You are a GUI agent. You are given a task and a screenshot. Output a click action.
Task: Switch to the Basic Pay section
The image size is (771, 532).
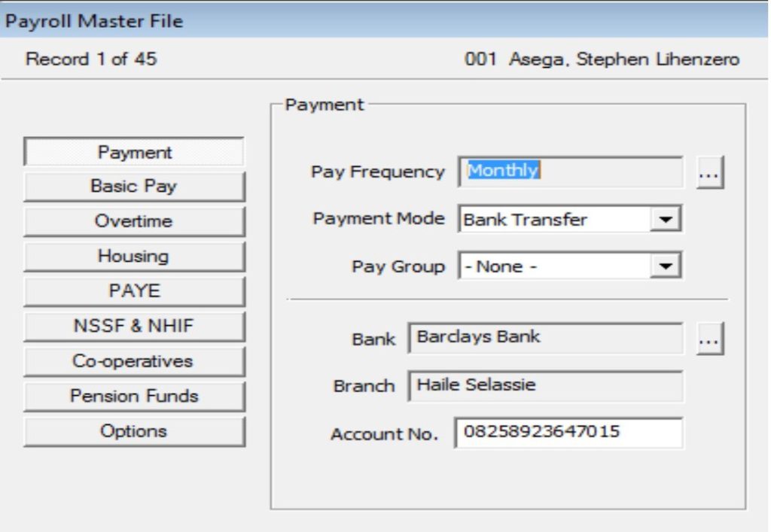pos(133,187)
